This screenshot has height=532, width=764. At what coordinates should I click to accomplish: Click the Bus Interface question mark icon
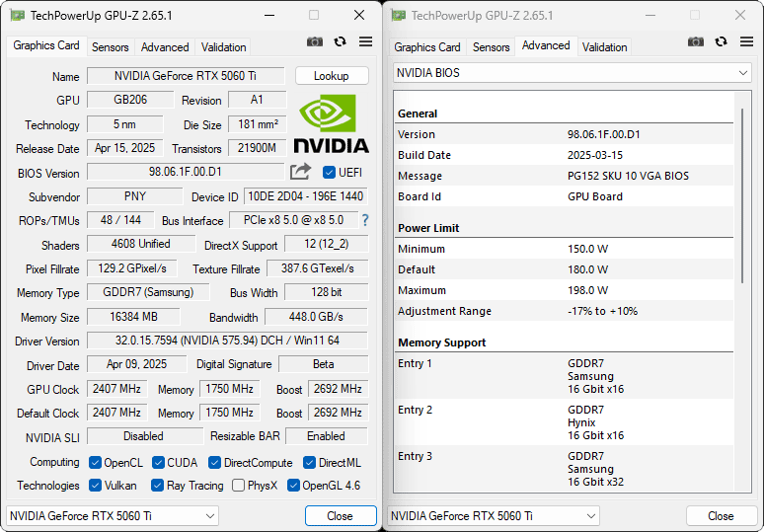(x=365, y=220)
